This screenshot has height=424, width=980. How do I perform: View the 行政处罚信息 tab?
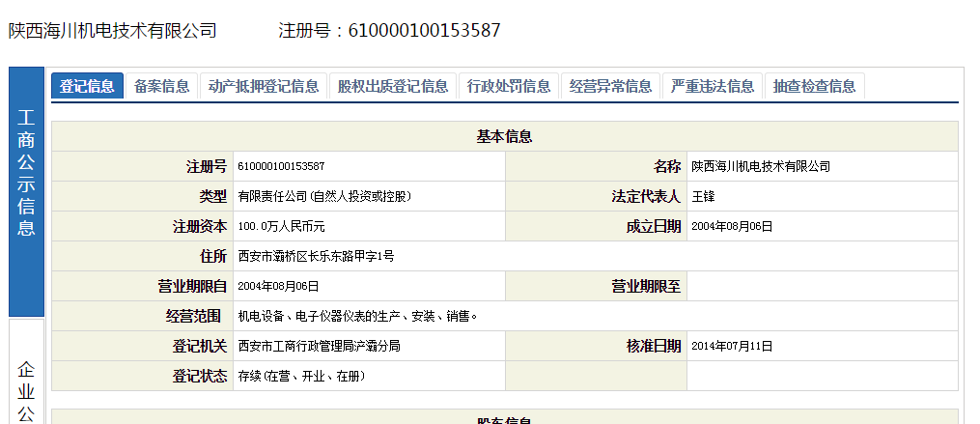point(509,86)
